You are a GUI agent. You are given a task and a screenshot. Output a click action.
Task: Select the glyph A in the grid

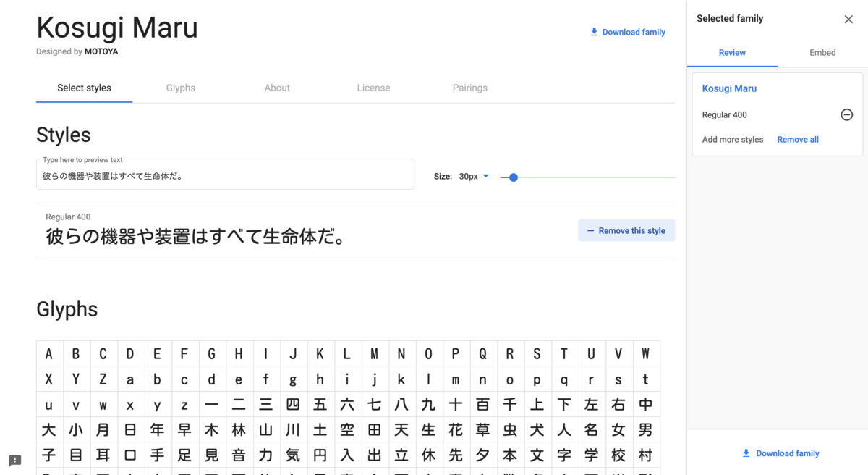coord(49,354)
